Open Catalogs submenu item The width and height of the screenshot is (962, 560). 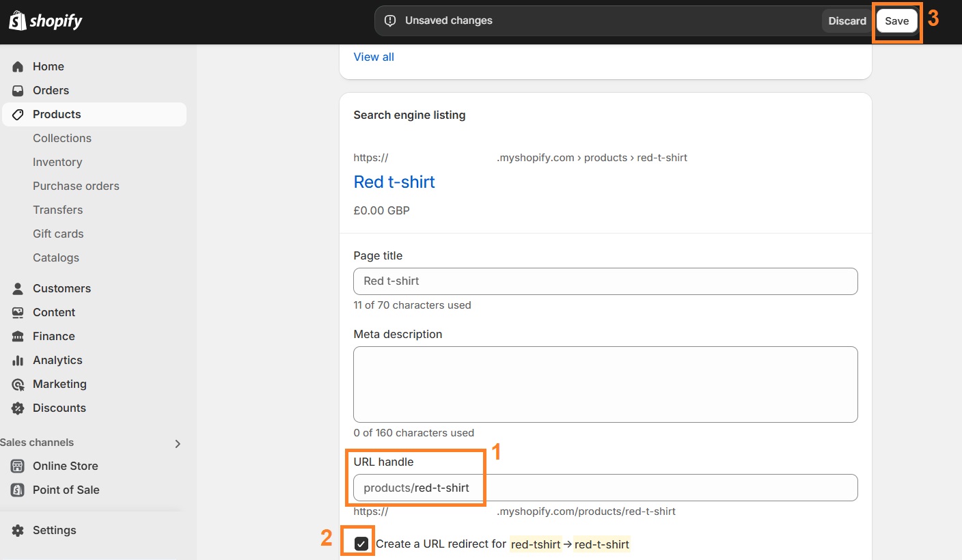click(56, 257)
